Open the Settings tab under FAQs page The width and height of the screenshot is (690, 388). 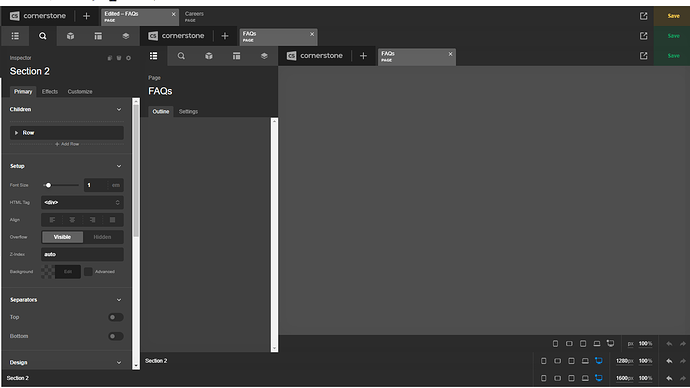pyautogui.click(x=188, y=112)
